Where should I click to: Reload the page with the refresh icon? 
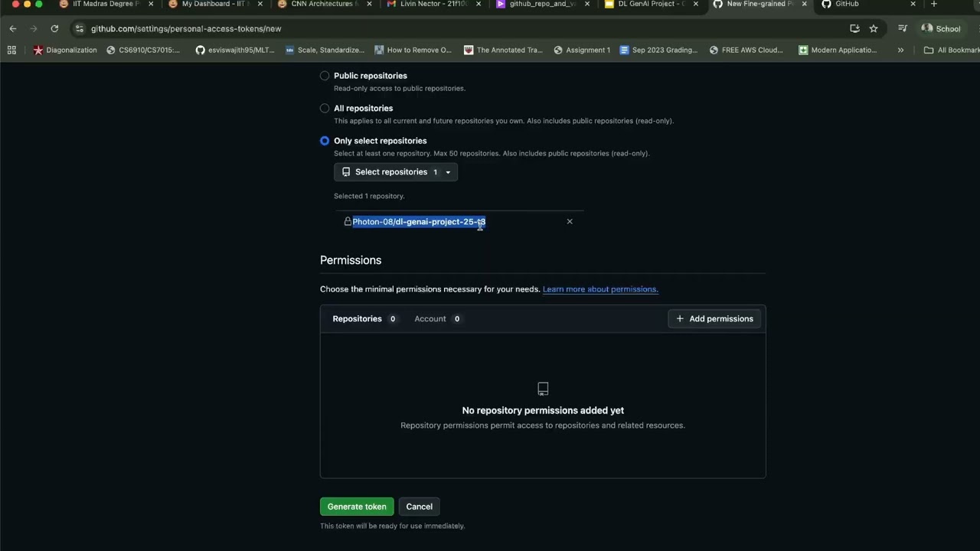click(x=54, y=28)
